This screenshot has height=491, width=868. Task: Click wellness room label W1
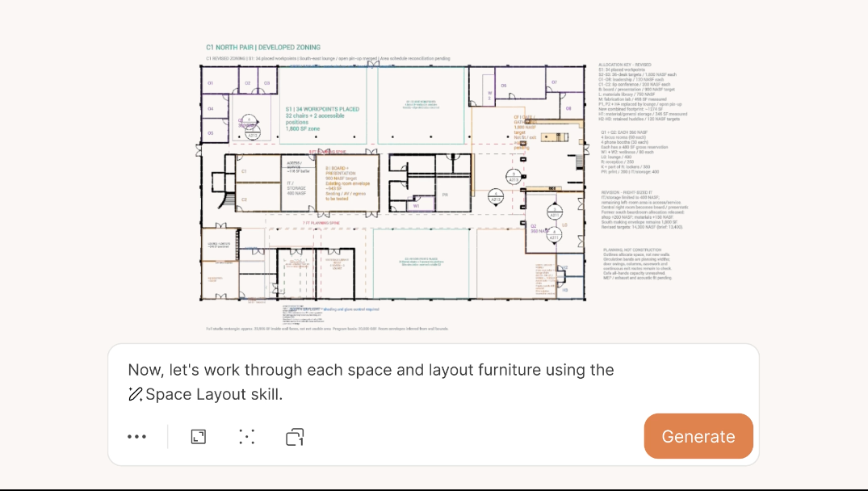417,206
